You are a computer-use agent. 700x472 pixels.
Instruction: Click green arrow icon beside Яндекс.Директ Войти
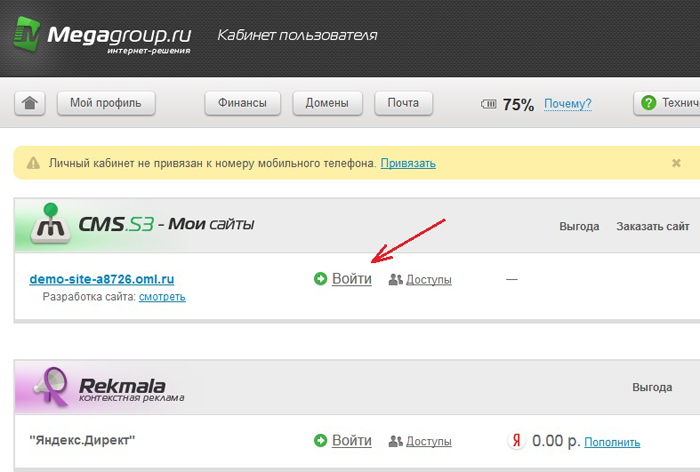coord(321,440)
